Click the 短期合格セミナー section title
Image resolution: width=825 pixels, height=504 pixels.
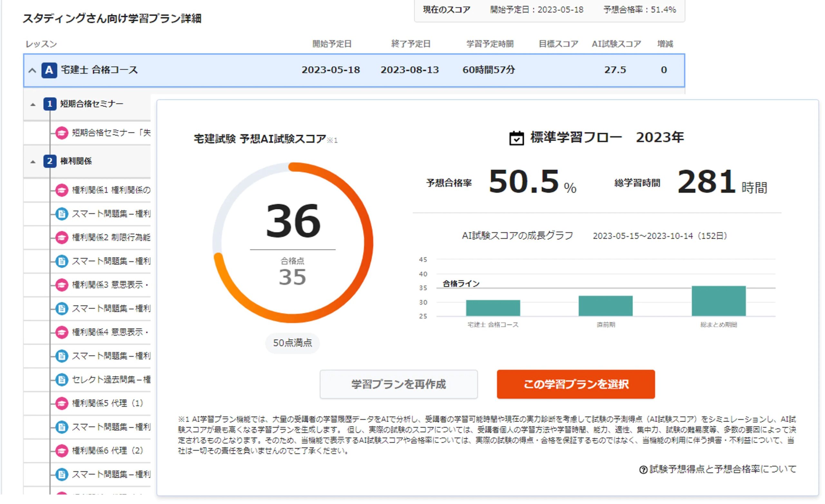pyautogui.click(x=92, y=104)
